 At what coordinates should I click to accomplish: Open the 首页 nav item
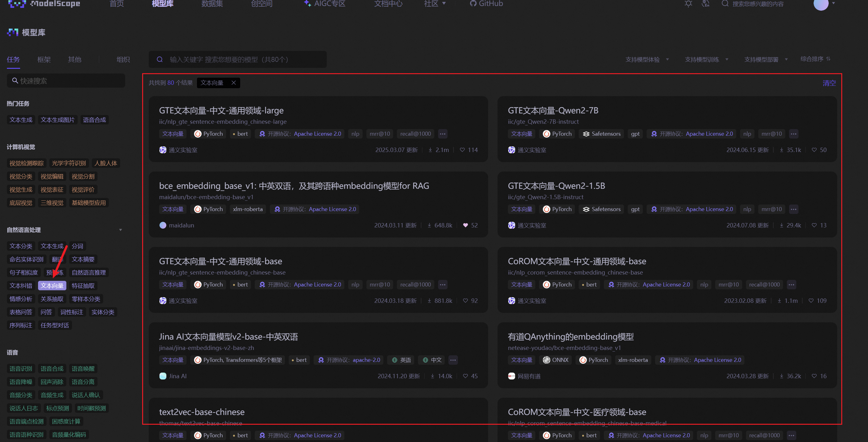click(117, 4)
